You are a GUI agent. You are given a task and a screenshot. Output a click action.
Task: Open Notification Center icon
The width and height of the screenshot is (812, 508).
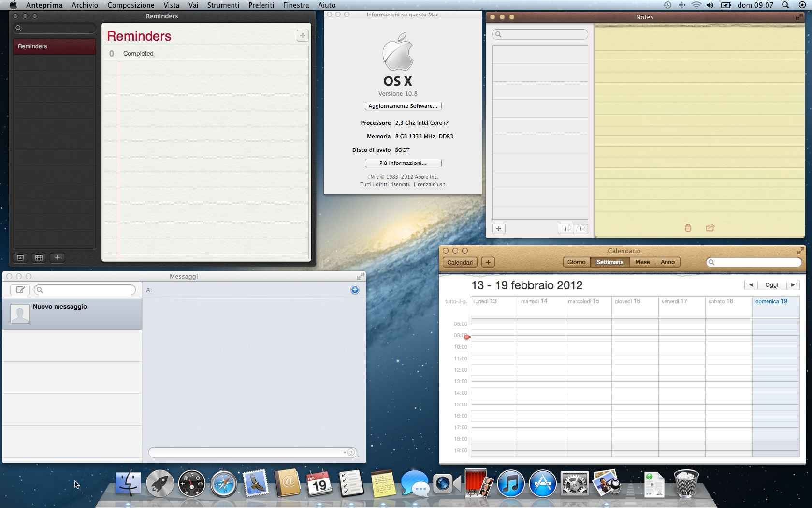(x=802, y=5)
